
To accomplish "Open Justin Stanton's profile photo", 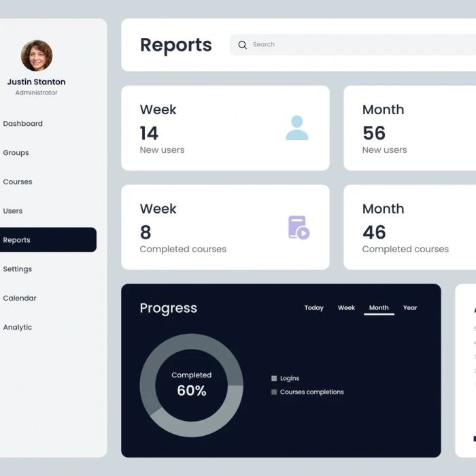I will 37,56.
